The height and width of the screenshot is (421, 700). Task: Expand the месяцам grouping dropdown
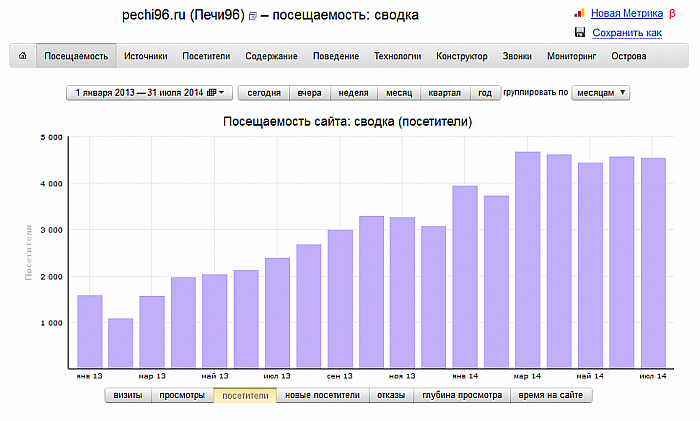[601, 92]
